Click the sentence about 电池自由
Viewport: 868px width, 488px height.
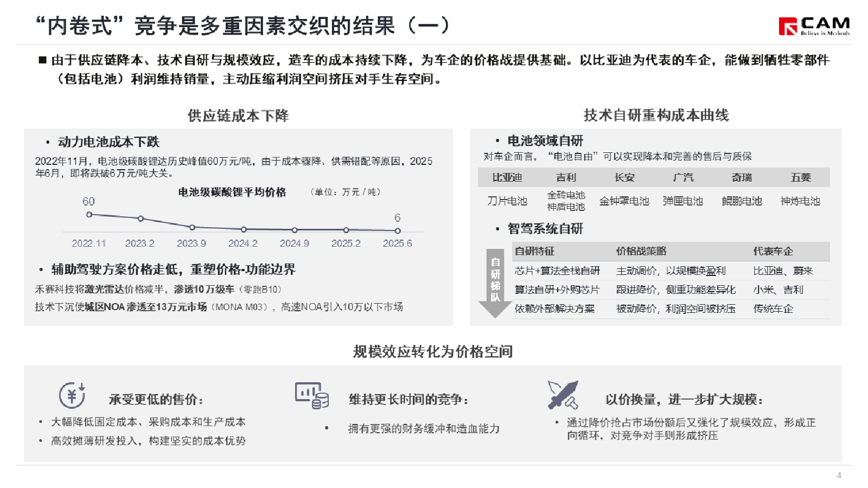(x=617, y=156)
